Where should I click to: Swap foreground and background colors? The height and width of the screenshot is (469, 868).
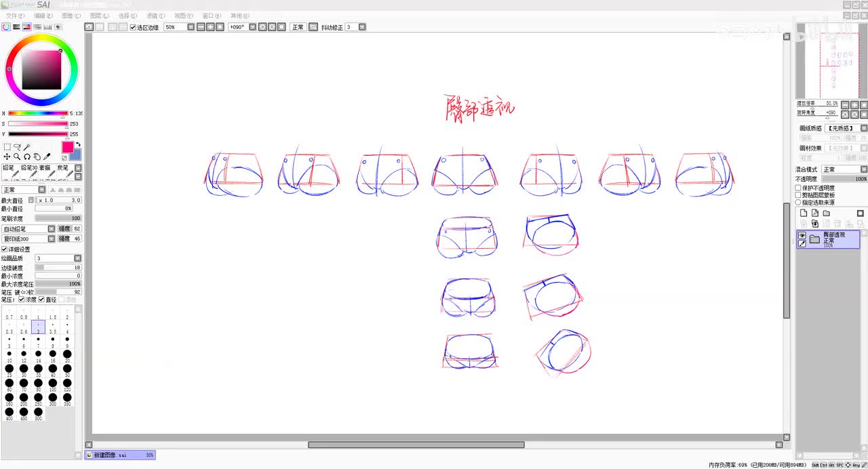(x=78, y=144)
